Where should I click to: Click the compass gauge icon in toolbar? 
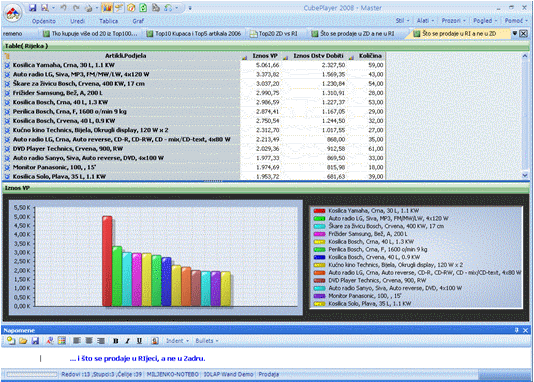(x=131, y=8)
